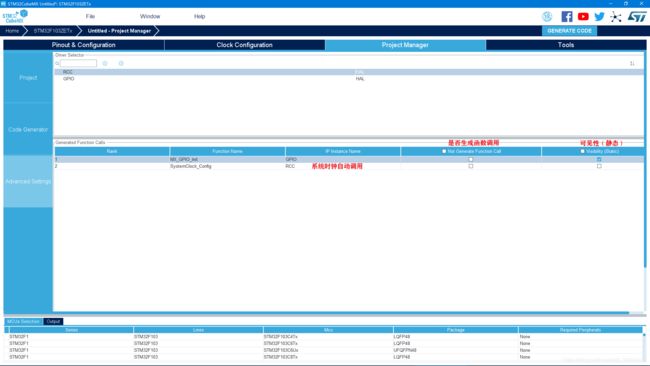This screenshot has height=366, width=650.
Task: Open the Window menu
Action: point(150,17)
